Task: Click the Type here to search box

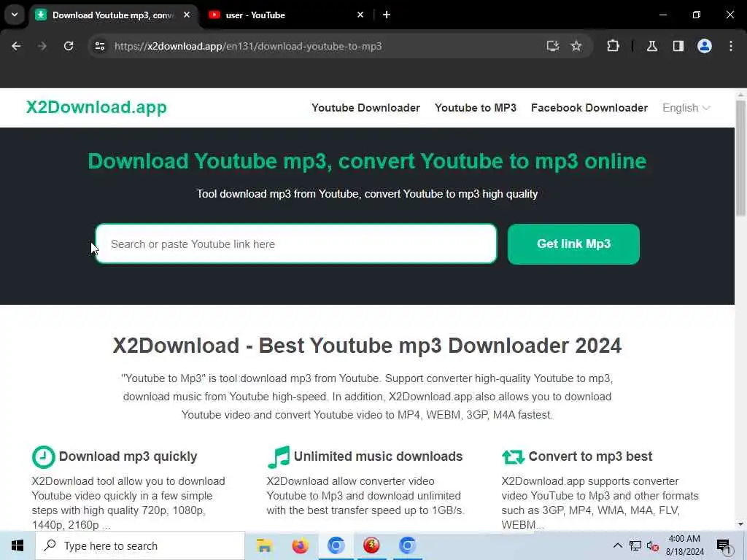Action: 140,545
